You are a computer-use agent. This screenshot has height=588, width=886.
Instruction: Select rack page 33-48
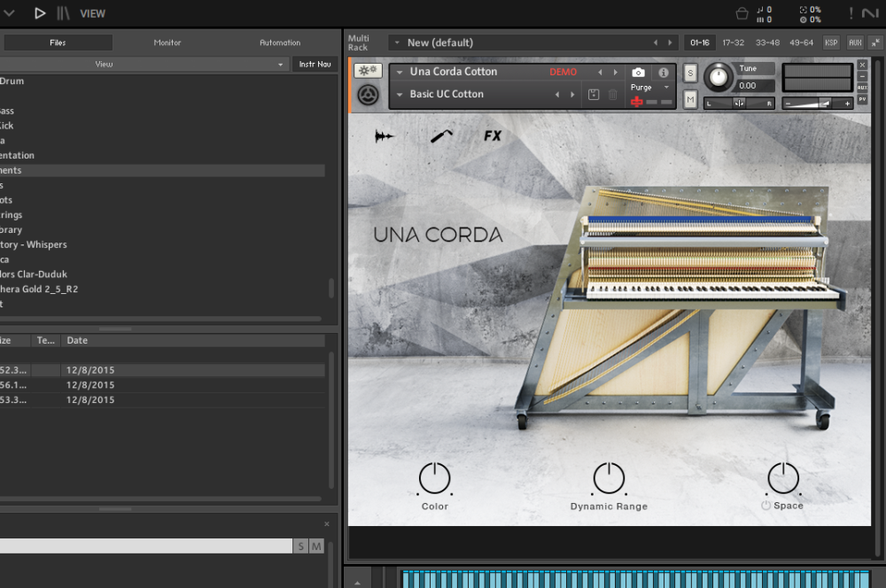coord(767,43)
